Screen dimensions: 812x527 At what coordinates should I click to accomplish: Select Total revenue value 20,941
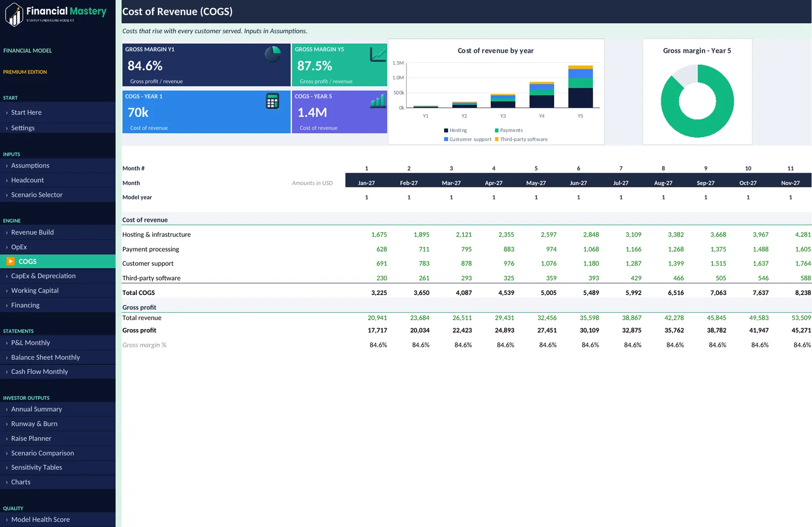(377, 318)
